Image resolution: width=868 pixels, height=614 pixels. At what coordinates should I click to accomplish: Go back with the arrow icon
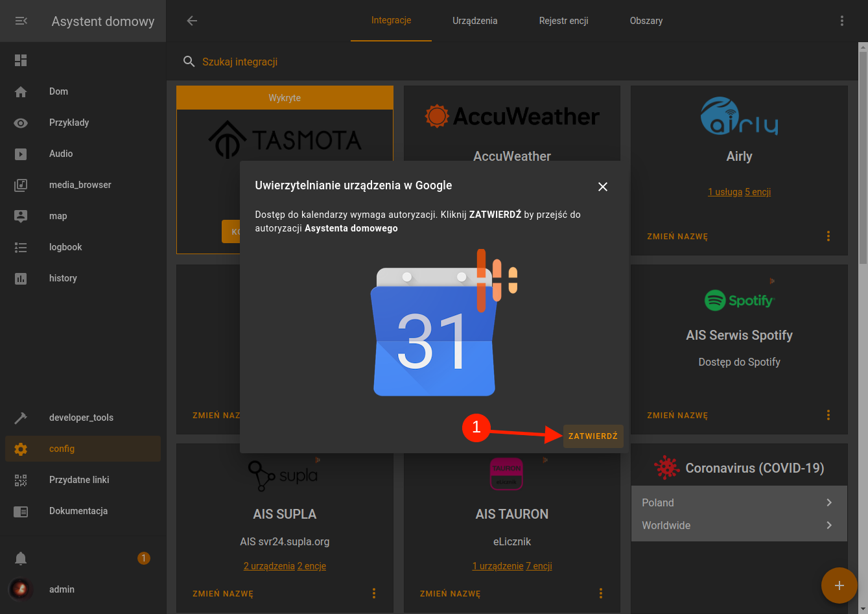[191, 21]
